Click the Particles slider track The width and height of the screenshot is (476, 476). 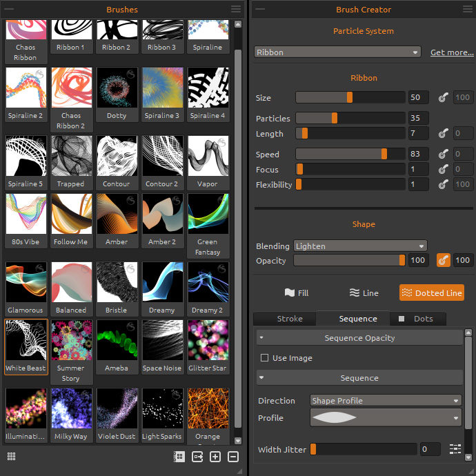point(350,119)
